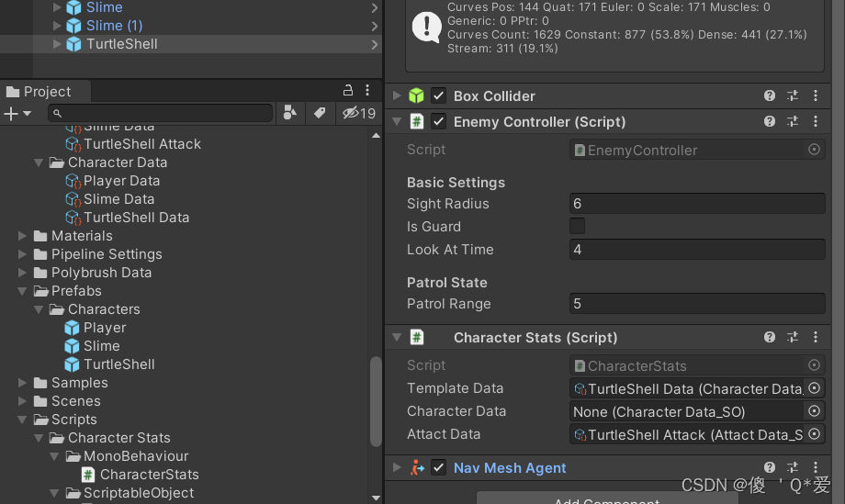Viewport: 845px width, 504px height.
Task: Click the Project panel lock icon
Action: (348, 90)
